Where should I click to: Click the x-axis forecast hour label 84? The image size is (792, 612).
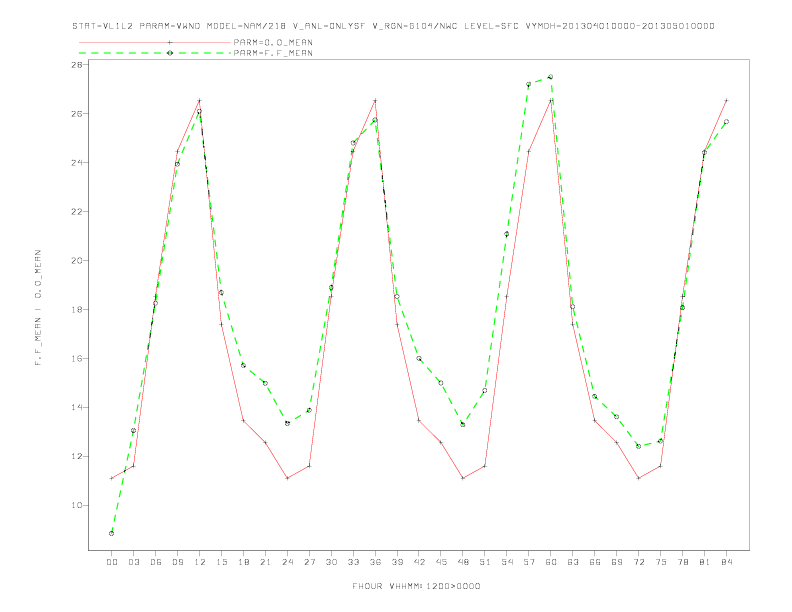point(726,562)
